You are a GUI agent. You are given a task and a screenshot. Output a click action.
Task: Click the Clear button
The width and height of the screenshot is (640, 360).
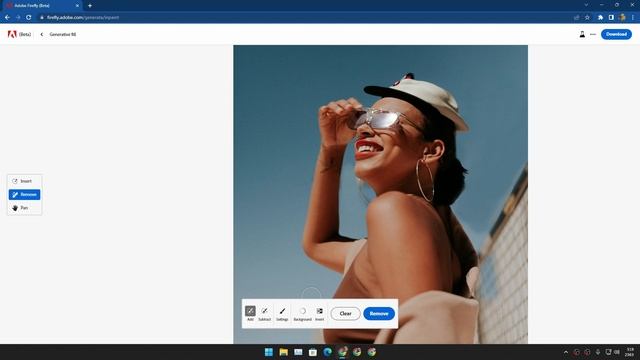[345, 313]
